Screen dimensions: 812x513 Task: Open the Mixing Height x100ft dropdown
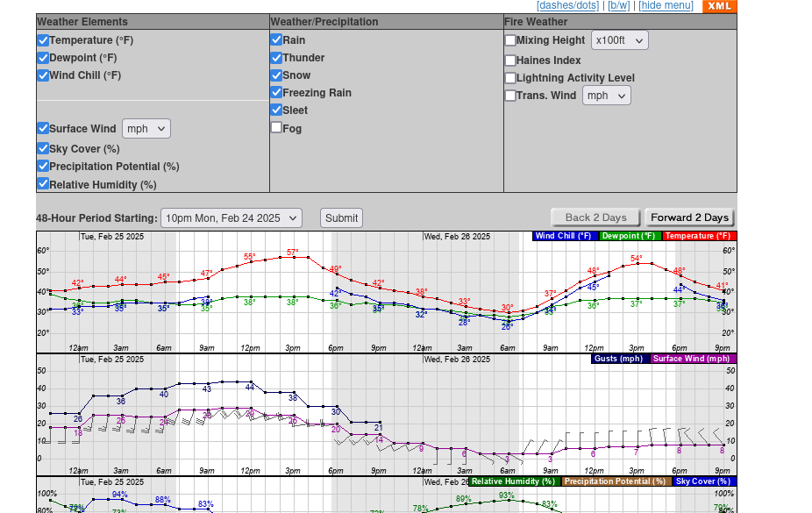[x=620, y=40]
